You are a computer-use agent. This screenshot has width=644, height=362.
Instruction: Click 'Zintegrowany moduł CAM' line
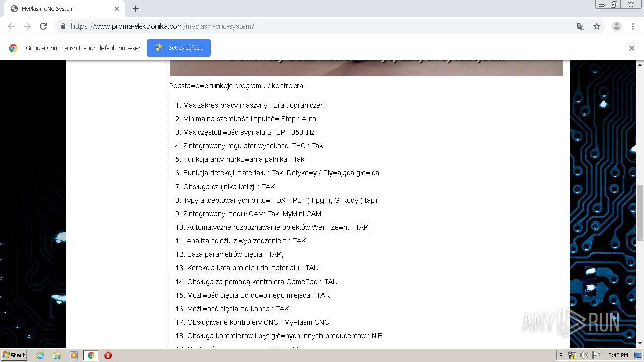[252, 214]
